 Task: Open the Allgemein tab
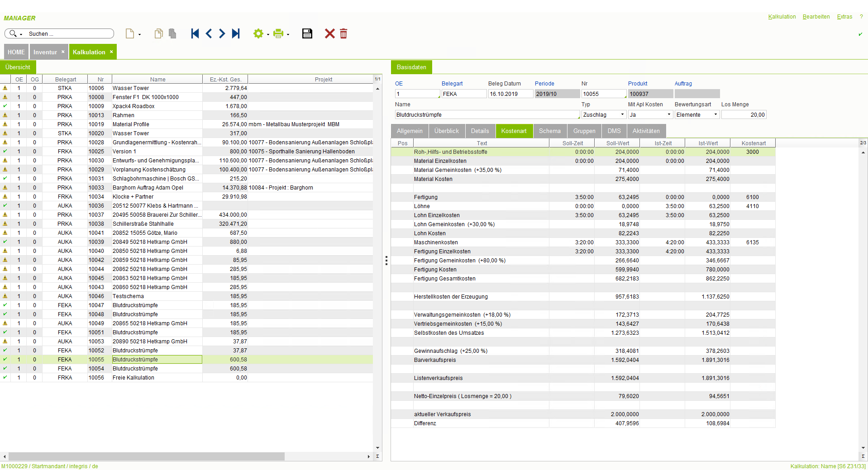410,131
